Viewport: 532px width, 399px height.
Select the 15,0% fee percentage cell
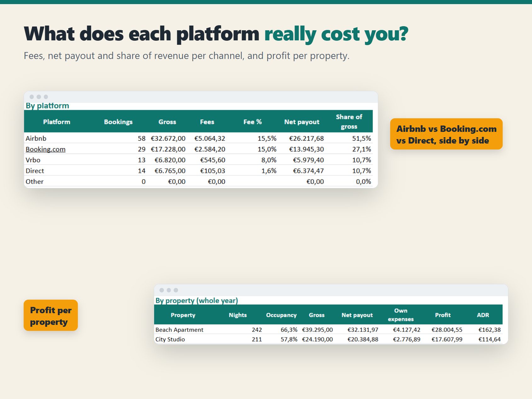(267, 149)
